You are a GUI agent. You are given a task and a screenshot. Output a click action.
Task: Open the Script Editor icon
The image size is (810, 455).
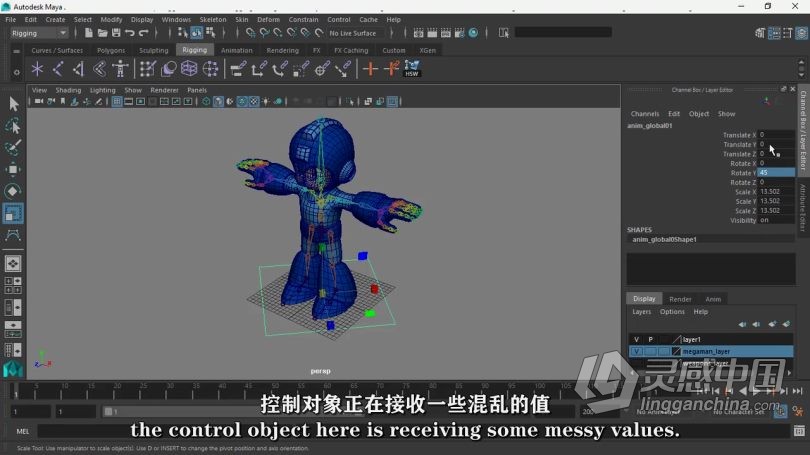[799, 431]
